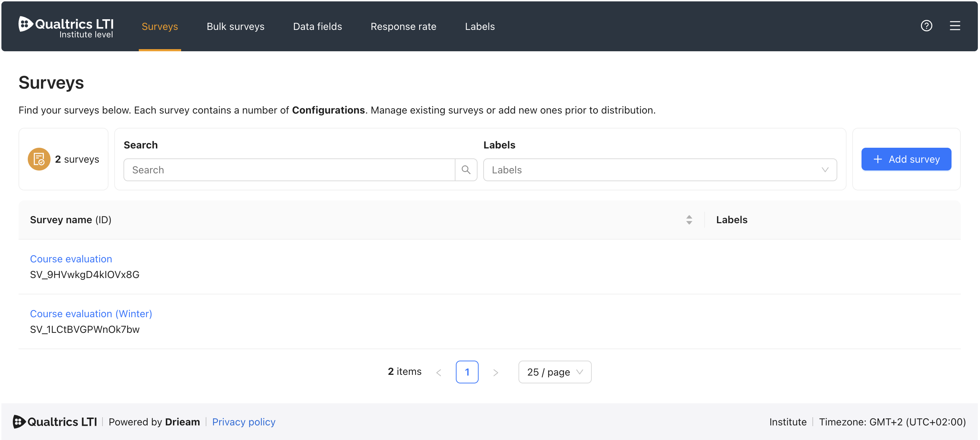Open the Labels navigation tab

pyautogui.click(x=480, y=26)
